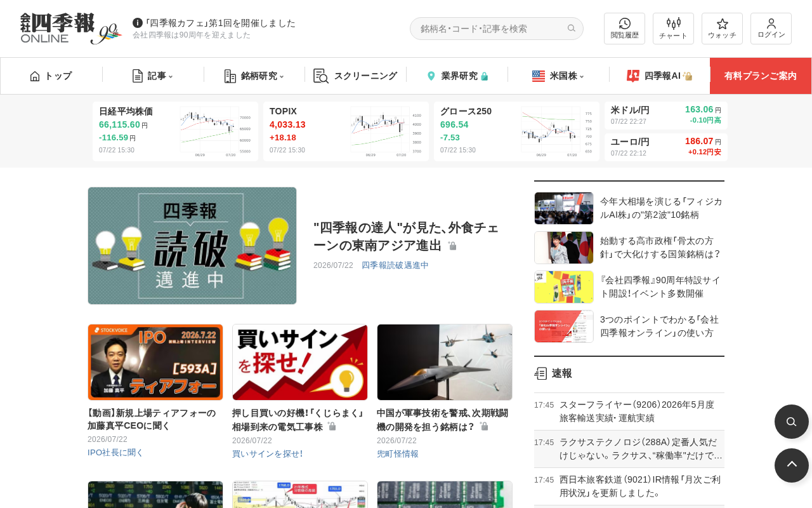Open the IPO ティアフォー video thumbnail

[x=155, y=362]
